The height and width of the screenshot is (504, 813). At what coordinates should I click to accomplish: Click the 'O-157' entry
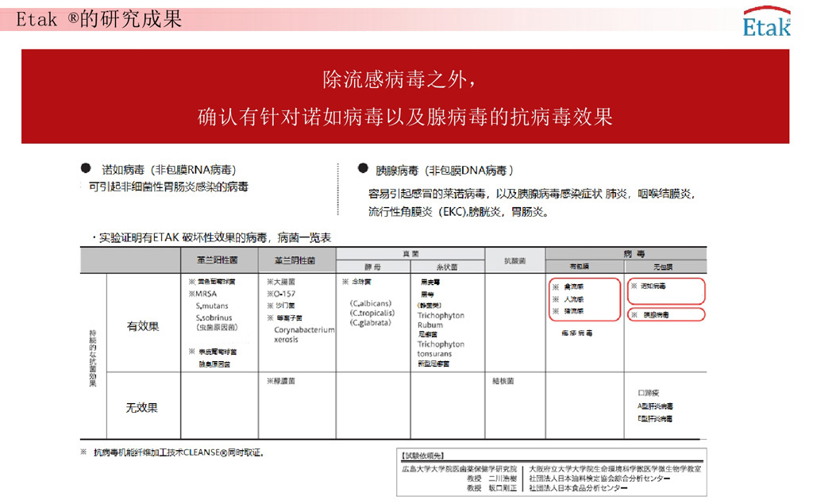pyautogui.click(x=284, y=294)
